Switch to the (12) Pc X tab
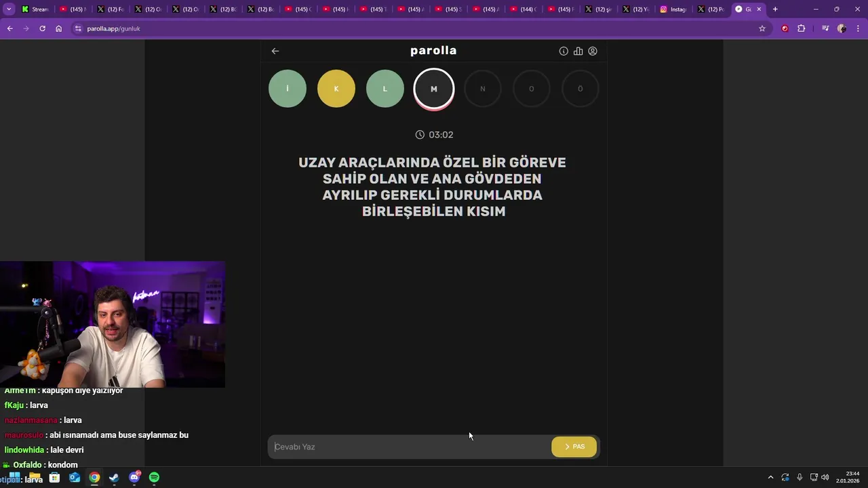The height and width of the screenshot is (488, 868). pyautogui.click(x=711, y=9)
